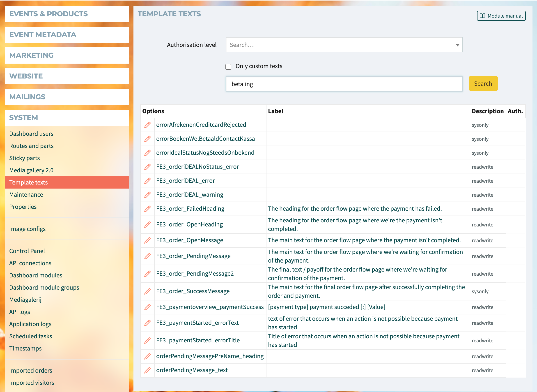Click pencil icon for errorIdealStatusNogSteedsOnbekend
The image size is (537, 392).
click(147, 153)
